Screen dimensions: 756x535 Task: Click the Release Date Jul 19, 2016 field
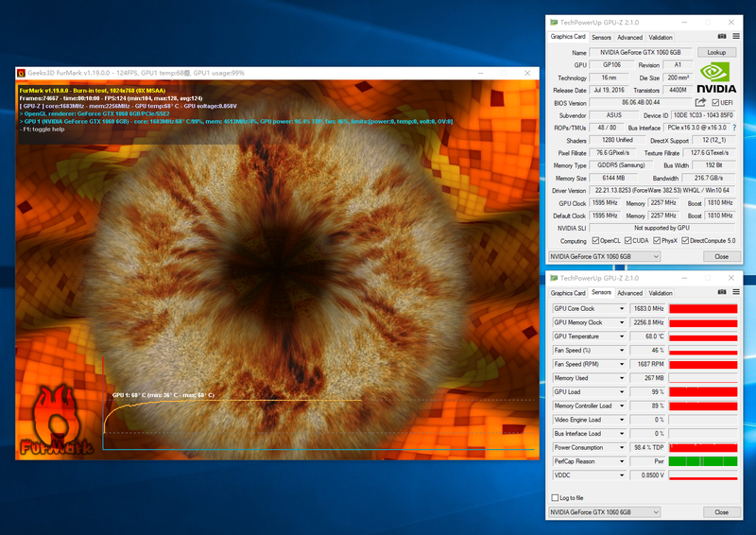click(609, 90)
